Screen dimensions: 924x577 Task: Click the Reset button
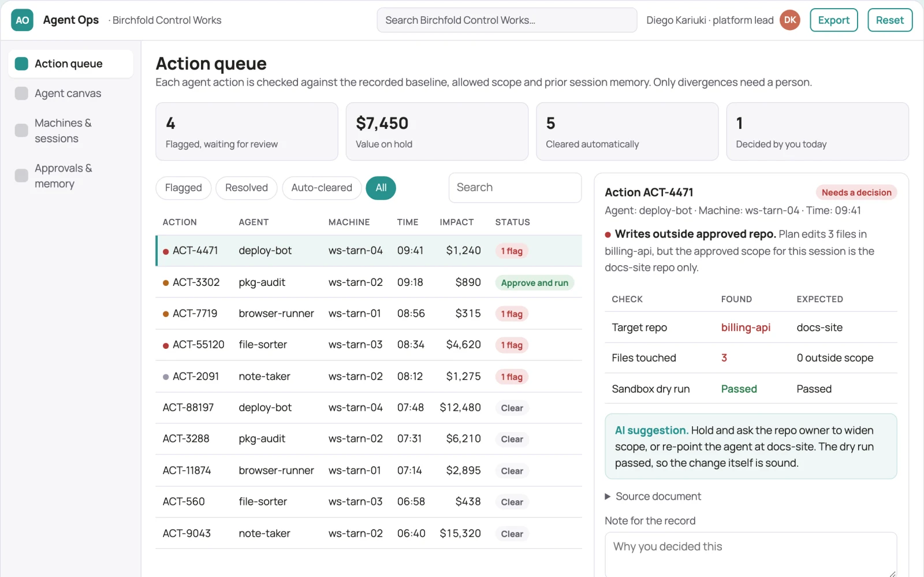pos(890,20)
